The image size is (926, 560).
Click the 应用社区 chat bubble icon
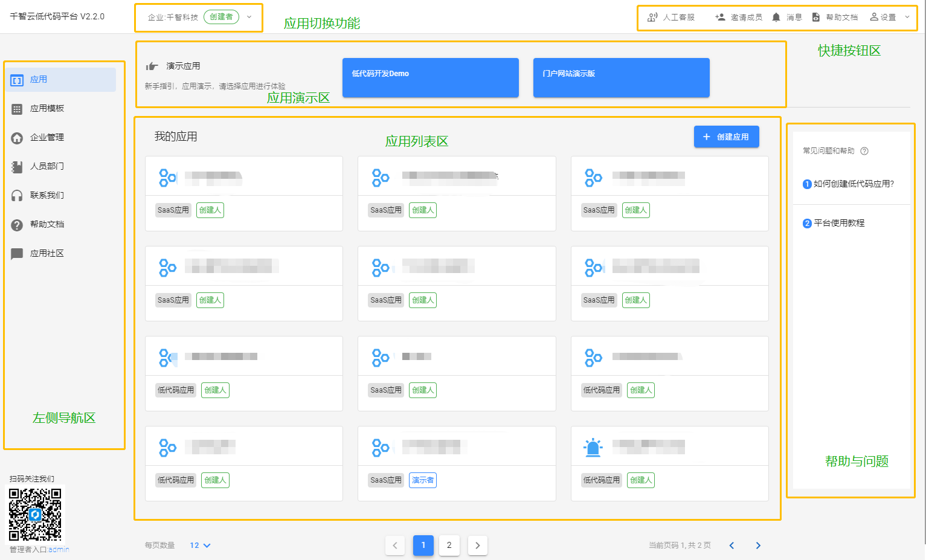click(17, 254)
